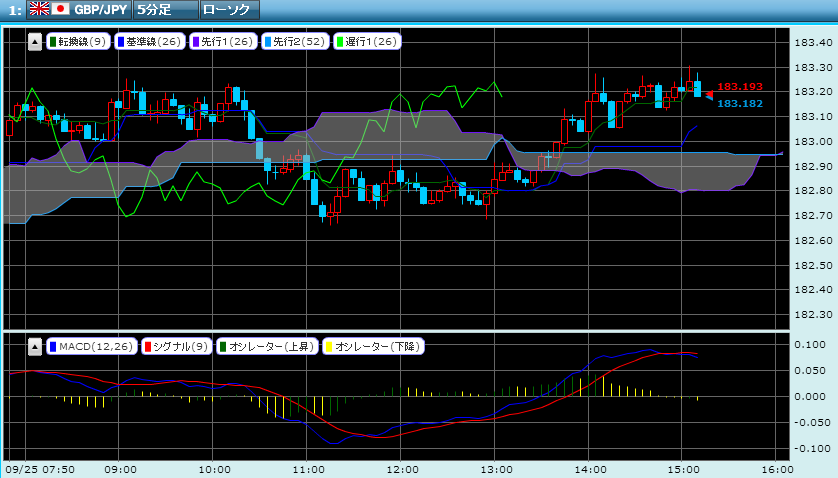Click the 183.40 price axis label
The height and width of the screenshot is (478, 838).
tap(813, 43)
